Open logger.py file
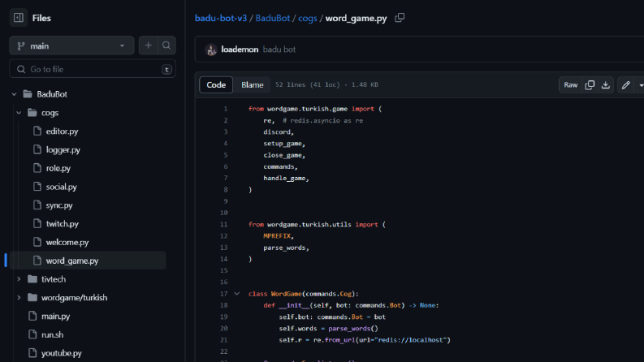644x362 pixels. tap(63, 150)
